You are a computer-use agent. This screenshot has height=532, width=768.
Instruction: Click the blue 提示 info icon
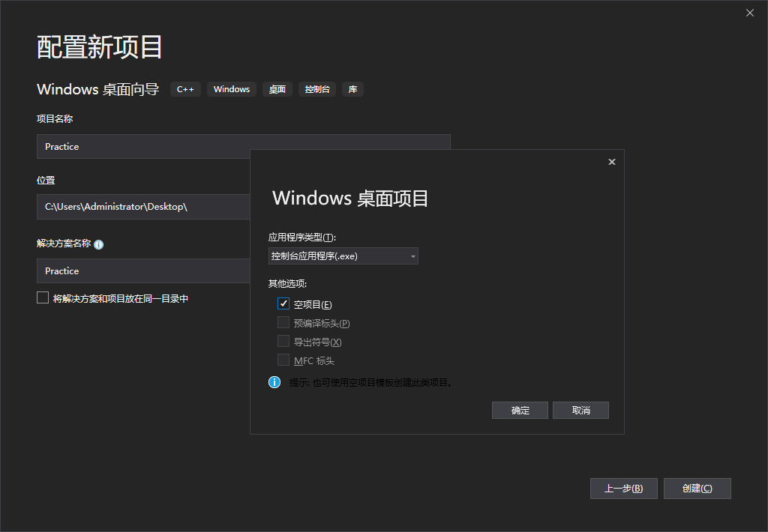point(274,382)
